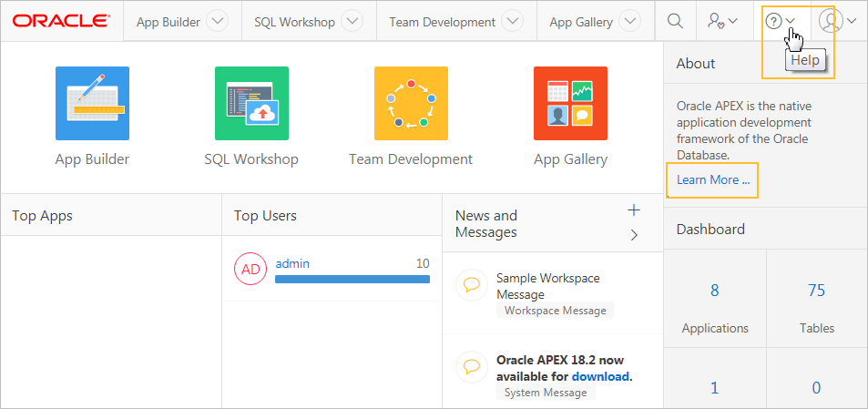The height and width of the screenshot is (409, 868).
Task: Open the Team Development circular icon
Action: pyautogui.click(x=411, y=103)
